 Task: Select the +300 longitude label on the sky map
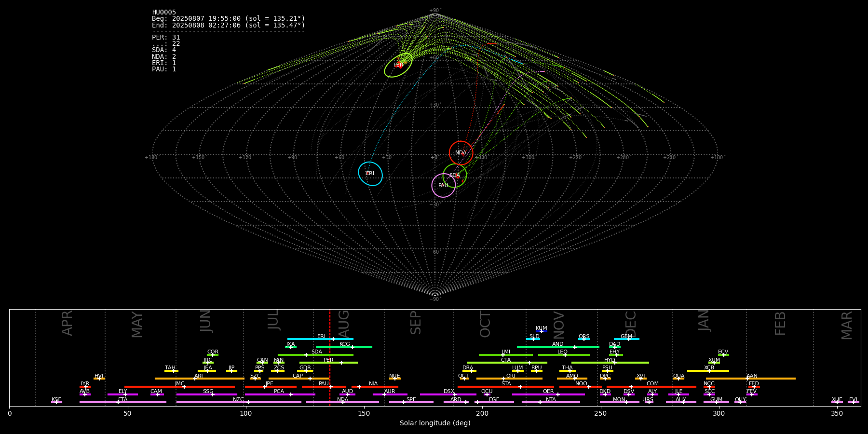click(528, 158)
